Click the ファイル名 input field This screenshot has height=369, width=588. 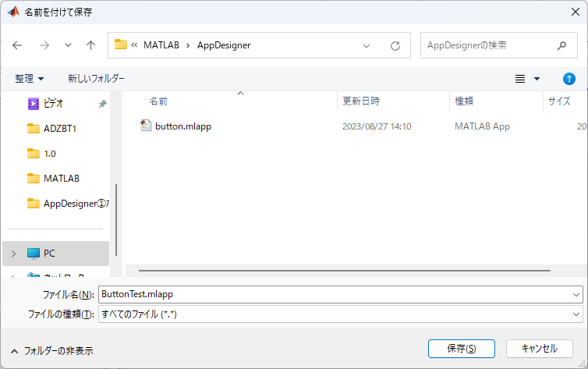pyautogui.click(x=335, y=294)
